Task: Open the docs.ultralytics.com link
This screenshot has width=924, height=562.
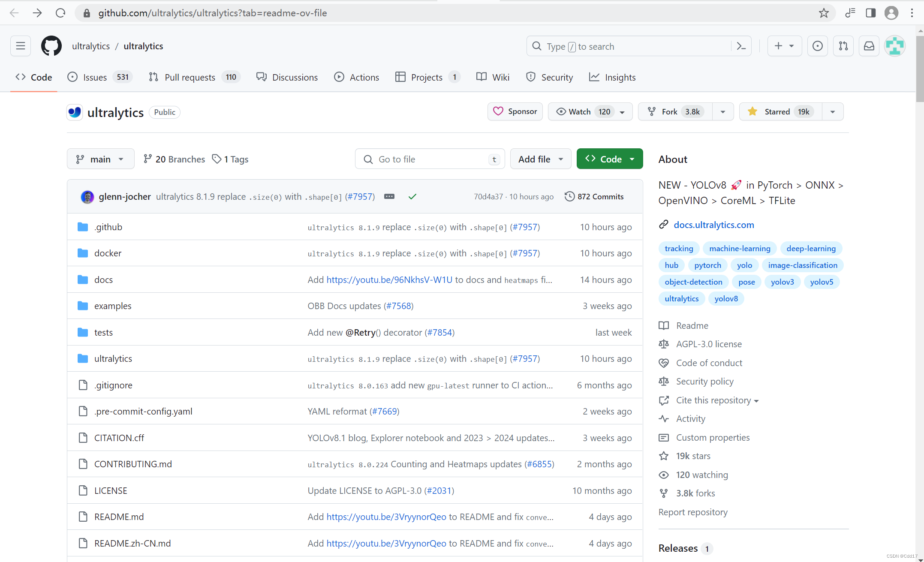Action: tap(713, 225)
